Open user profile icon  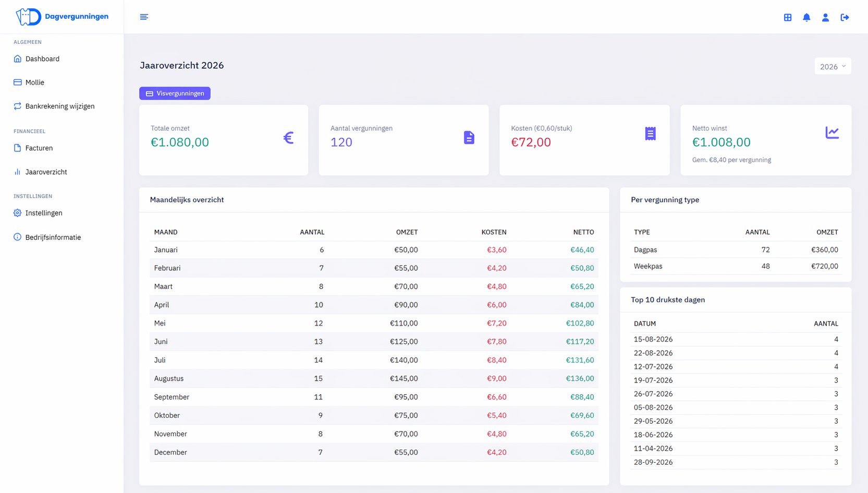click(825, 17)
